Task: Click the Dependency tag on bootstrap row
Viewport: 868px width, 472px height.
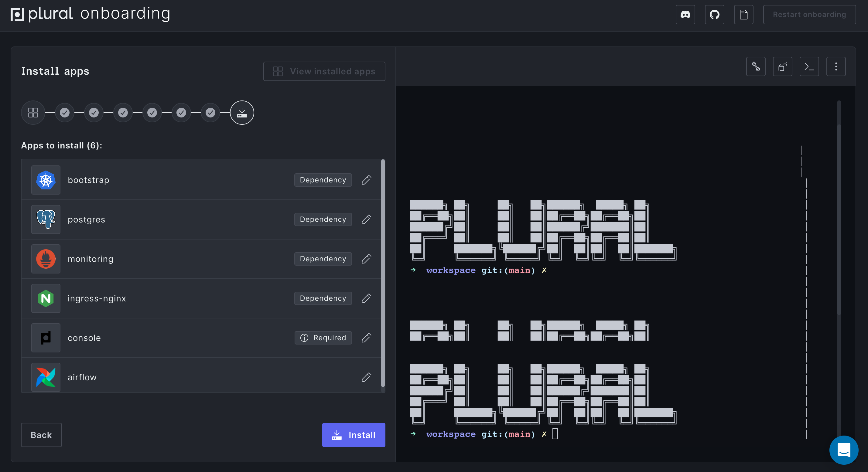Action: pos(323,180)
